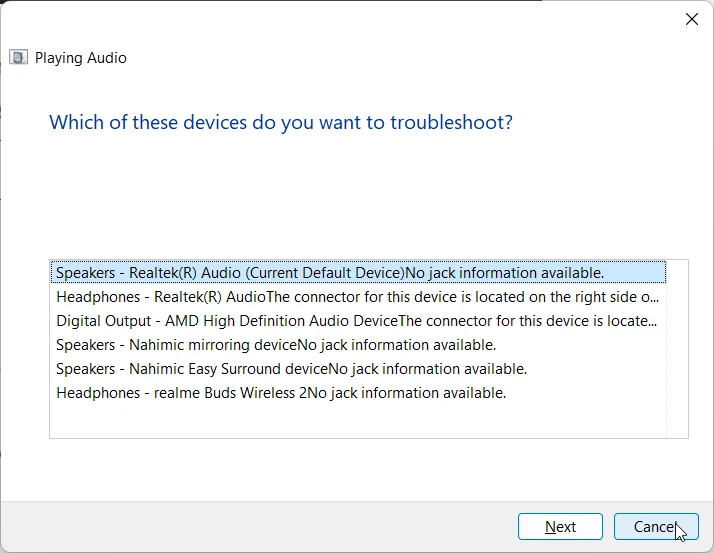Click the device list's vertical scrollbar track
The height and width of the screenshot is (553, 714).
coord(677,349)
